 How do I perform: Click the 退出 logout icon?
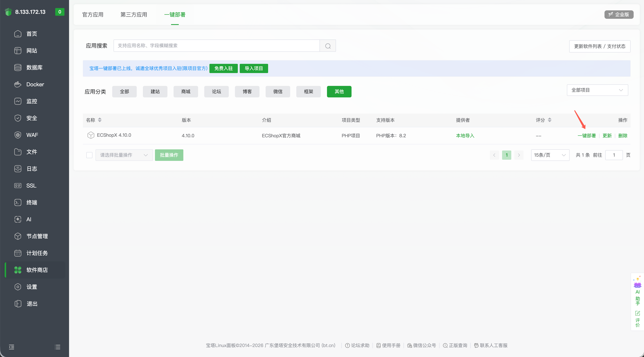[x=18, y=304]
